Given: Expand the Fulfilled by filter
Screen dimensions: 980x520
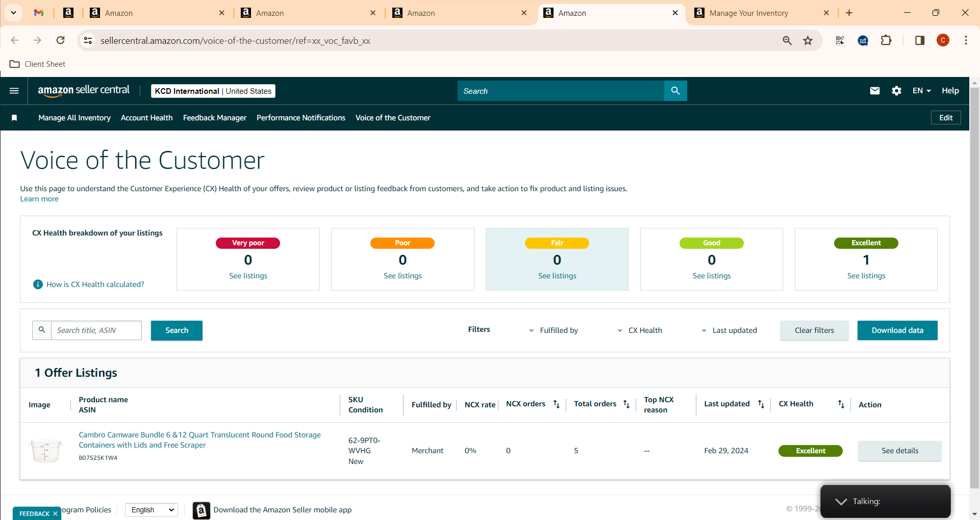Looking at the screenshot, I should coord(554,330).
